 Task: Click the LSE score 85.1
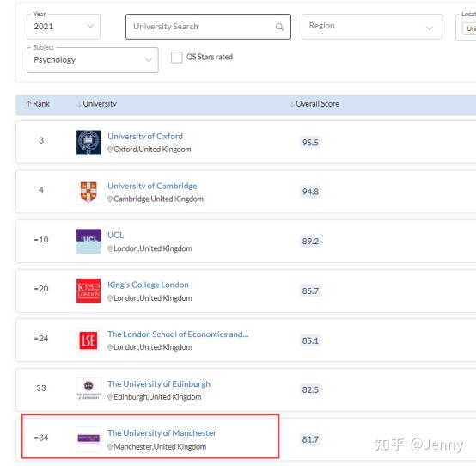(x=310, y=340)
